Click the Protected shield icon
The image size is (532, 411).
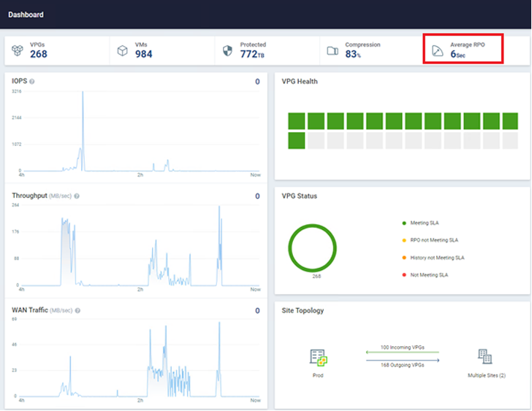pos(228,50)
